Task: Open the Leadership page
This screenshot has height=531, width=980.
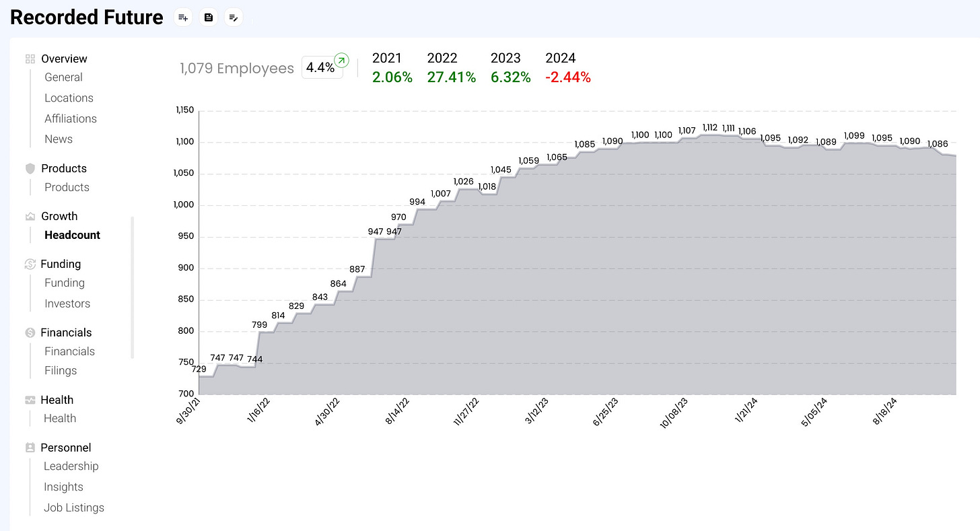Action: tap(71, 466)
